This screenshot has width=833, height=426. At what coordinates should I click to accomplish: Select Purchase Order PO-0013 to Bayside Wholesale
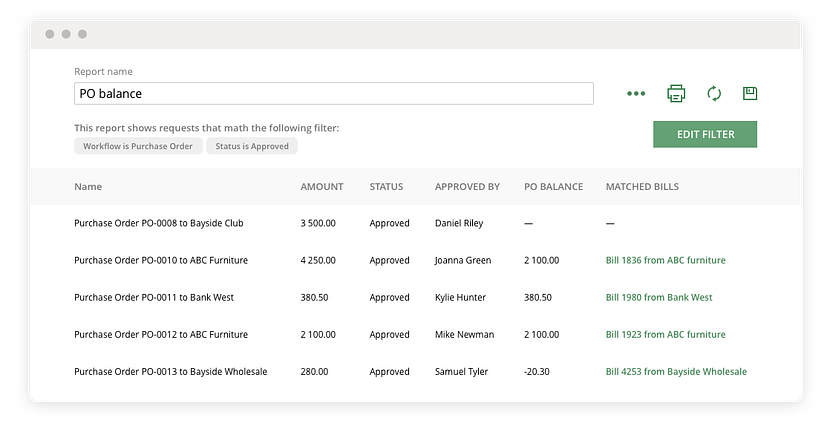171,372
